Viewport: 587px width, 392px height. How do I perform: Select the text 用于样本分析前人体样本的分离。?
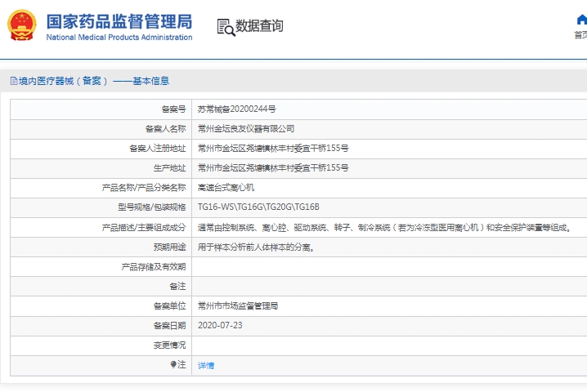click(257, 247)
